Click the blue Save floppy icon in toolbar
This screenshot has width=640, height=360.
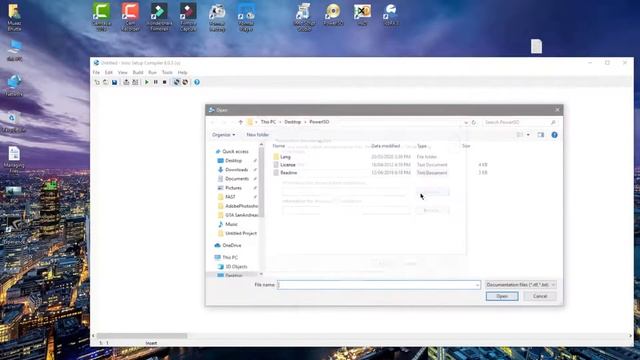tap(115, 82)
